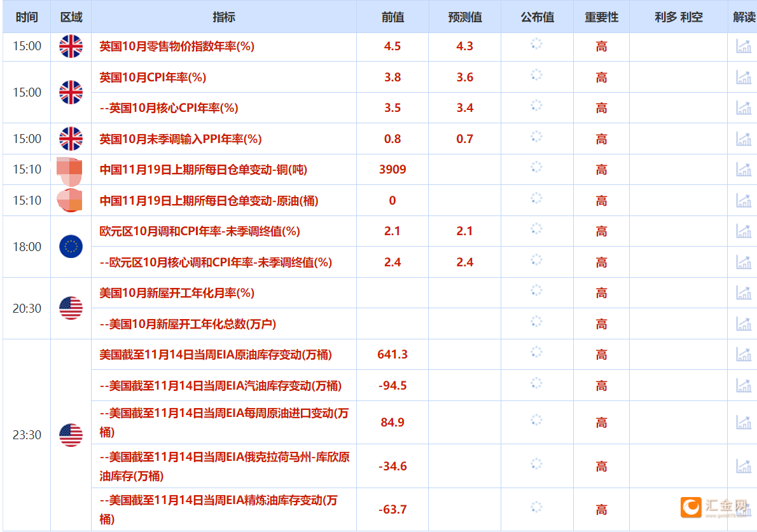Click the chart icon for crude oil warehouse row
This screenshot has height=532, width=757.
(x=742, y=200)
